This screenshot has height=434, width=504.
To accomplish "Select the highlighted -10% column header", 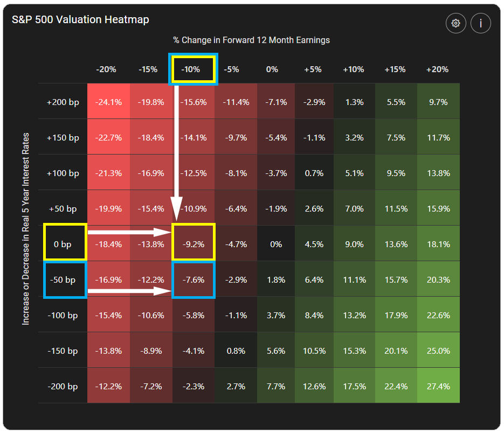I will pos(192,69).
